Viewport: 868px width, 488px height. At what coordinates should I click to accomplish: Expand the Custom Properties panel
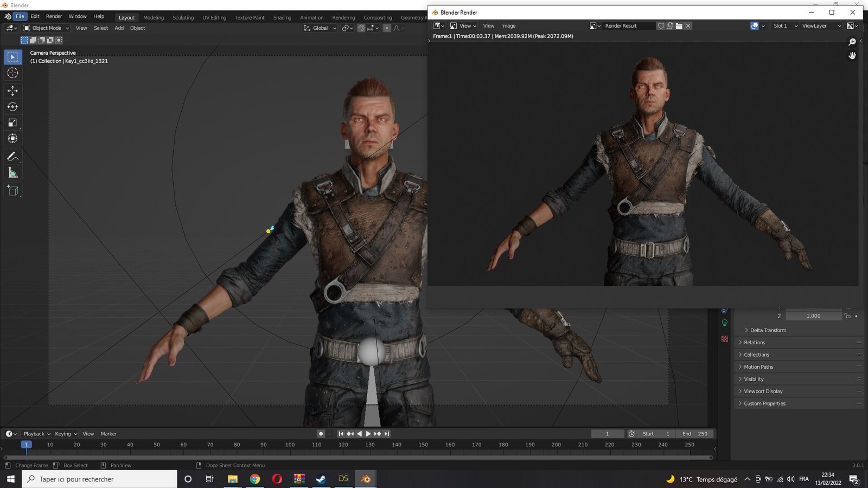(x=800, y=403)
